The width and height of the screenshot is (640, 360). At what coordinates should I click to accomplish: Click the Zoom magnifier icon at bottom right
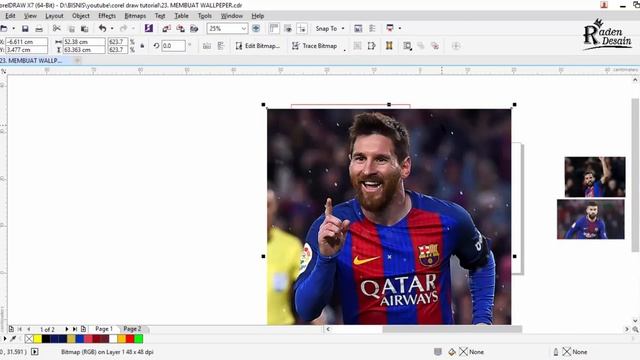[636, 329]
